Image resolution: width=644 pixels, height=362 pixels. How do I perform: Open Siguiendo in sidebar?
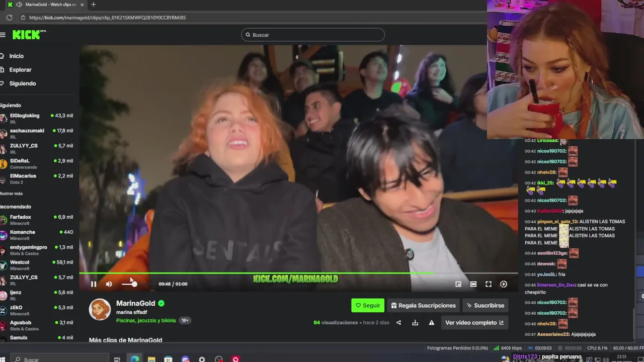point(22,83)
